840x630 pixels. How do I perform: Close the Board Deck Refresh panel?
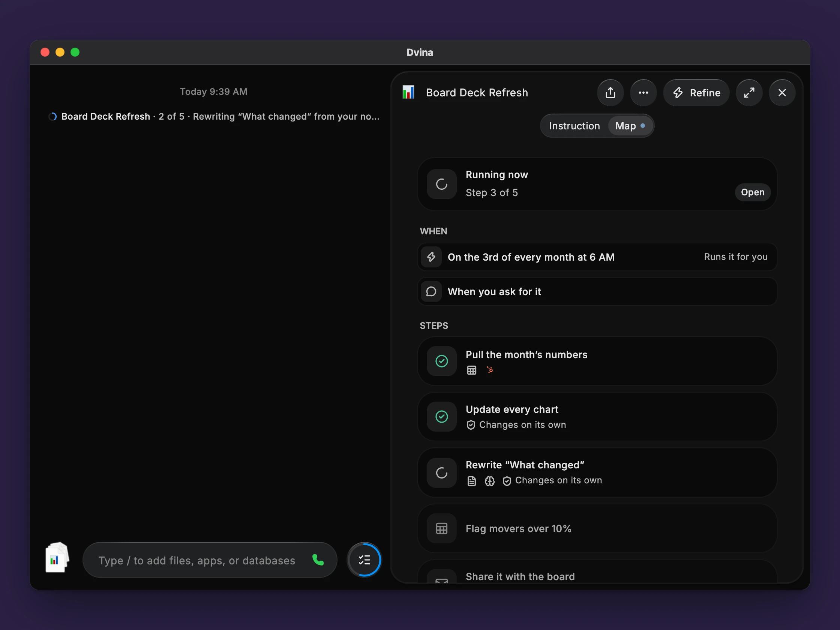tap(782, 93)
